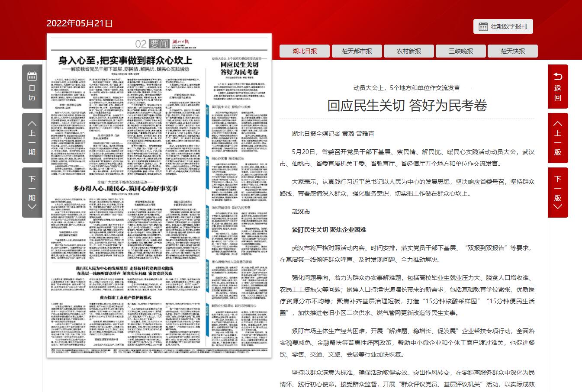Viewport: 582px width, 392px height.
Task: Go to next issue 下一期
Action: coord(32,193)
